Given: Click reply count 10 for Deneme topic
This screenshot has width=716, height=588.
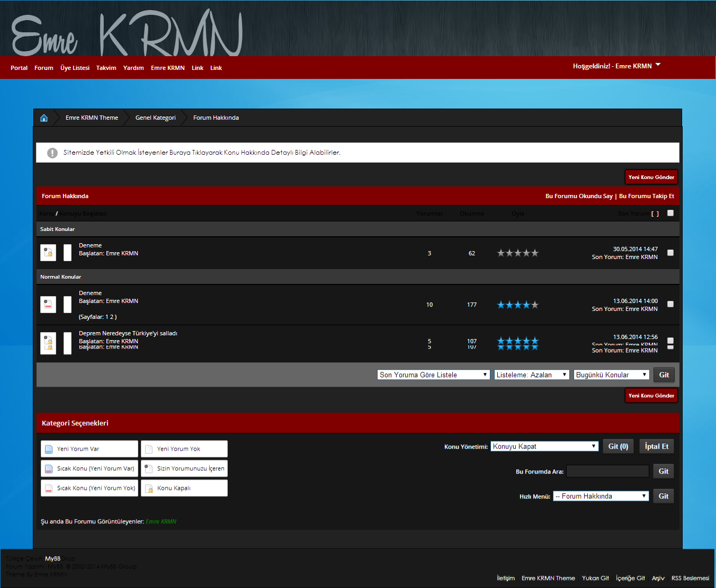Looking at the screenshot, I should click(429, 305).
